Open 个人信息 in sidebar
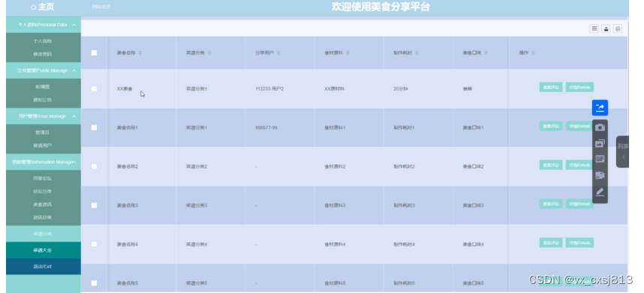Image resolution: width=644 pixels, height=293 pixels. [x=43, y=41]
